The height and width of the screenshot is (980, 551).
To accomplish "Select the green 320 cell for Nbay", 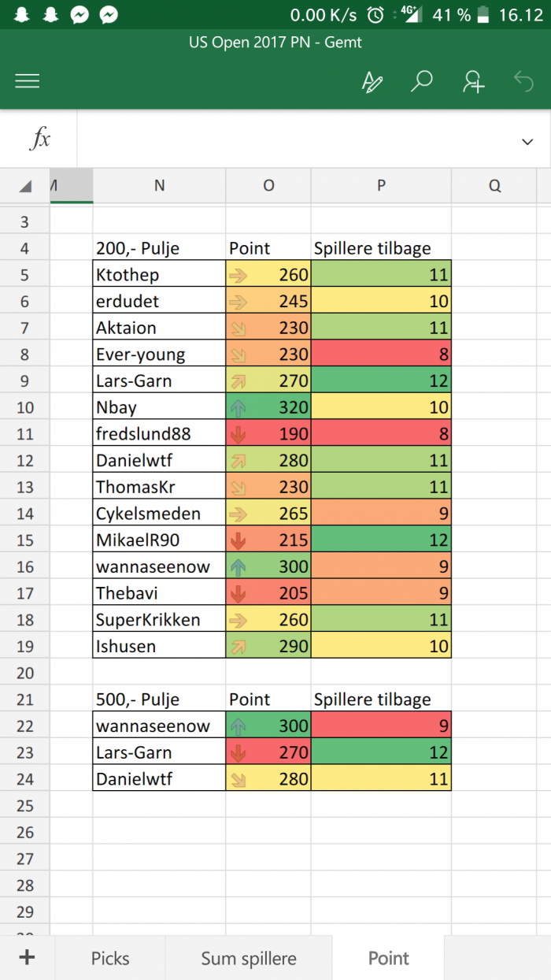I will 268,407.
